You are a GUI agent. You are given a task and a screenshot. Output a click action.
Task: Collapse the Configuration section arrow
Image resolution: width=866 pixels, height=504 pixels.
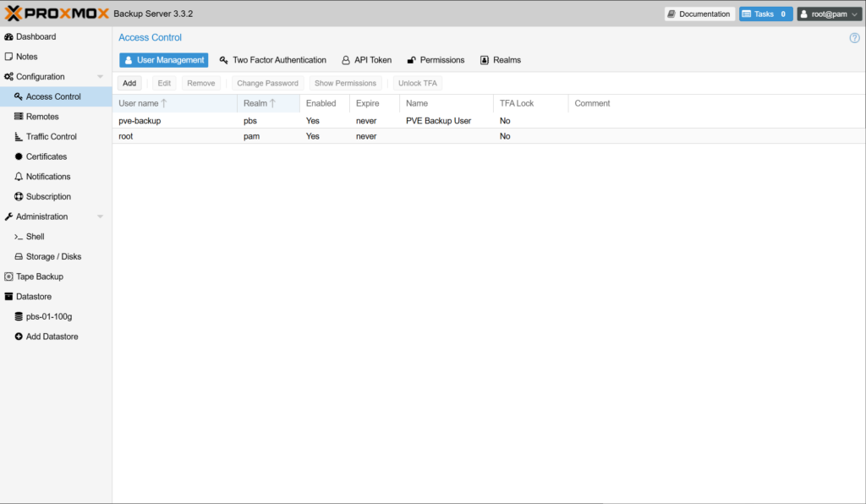click(x=101, y=77)
